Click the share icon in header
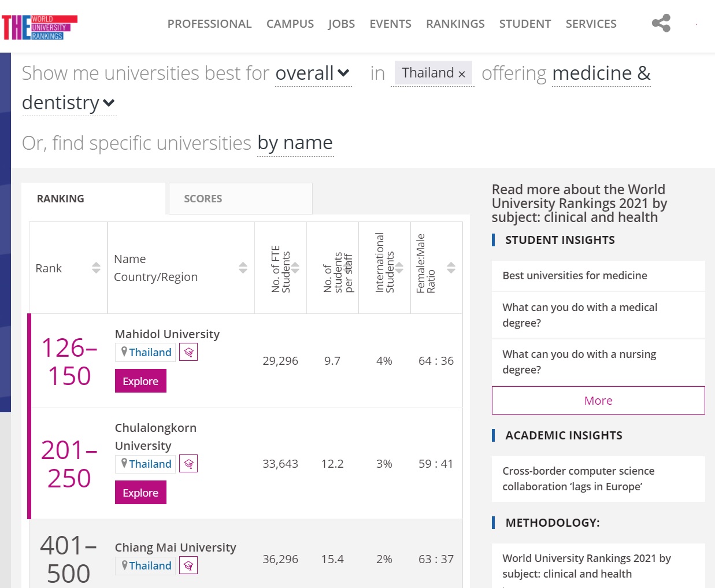Viewport: 715px width, 588px height. (x=661, y=23)
